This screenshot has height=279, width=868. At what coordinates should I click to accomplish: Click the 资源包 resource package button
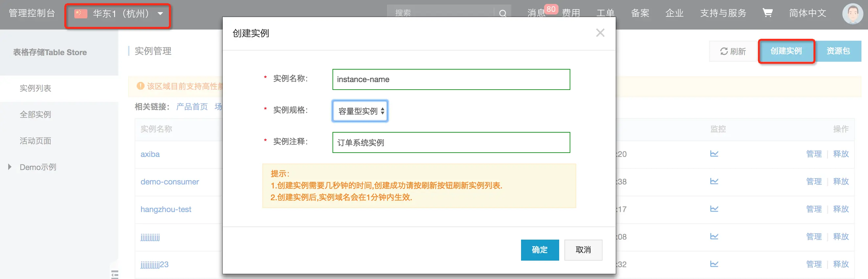[x=838, y=51]
